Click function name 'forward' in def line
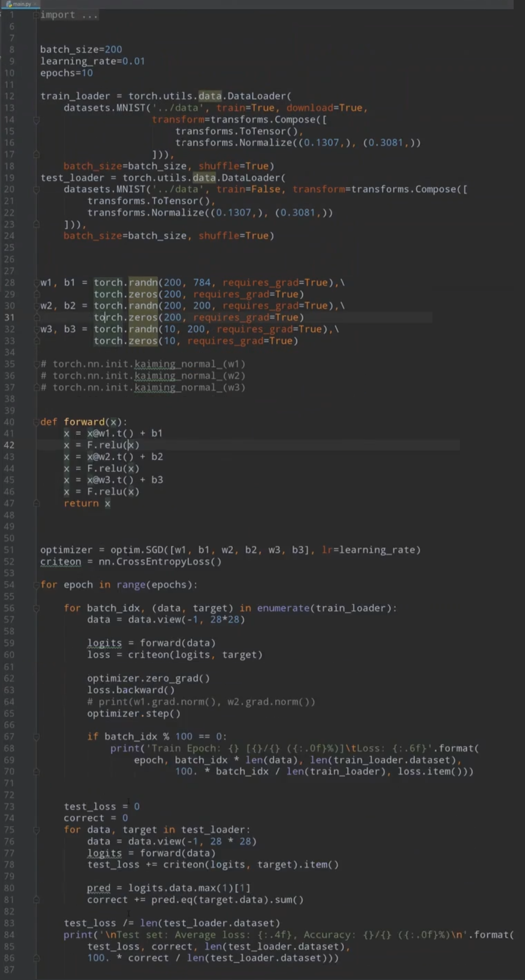The image size is (525, 980). coord(84,422)
